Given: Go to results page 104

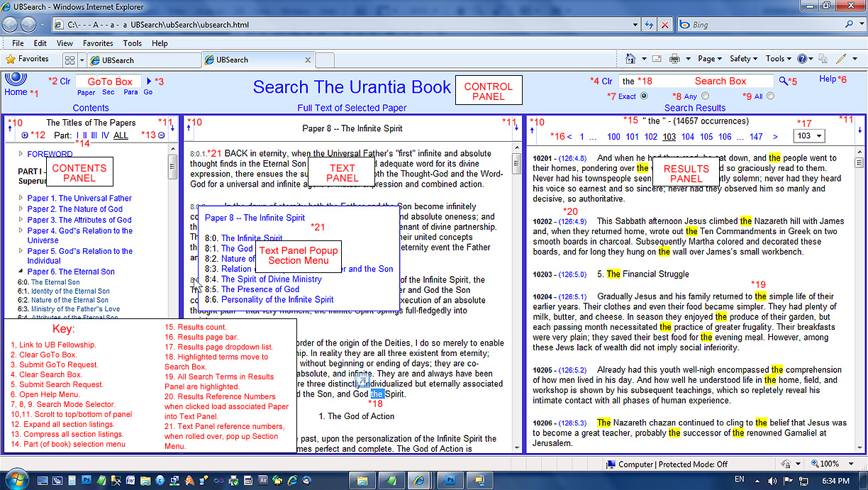Looking at the screenshot, I should pos(688,137).
